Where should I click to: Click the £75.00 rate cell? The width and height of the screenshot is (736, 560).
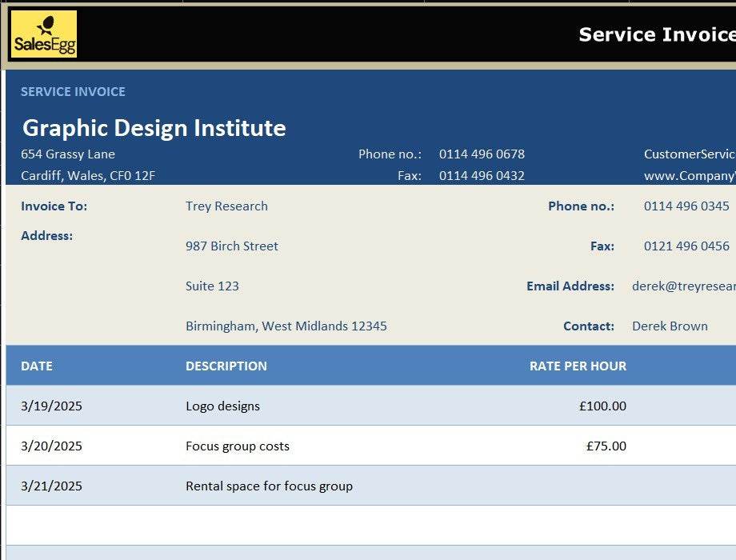coord(606,446)
